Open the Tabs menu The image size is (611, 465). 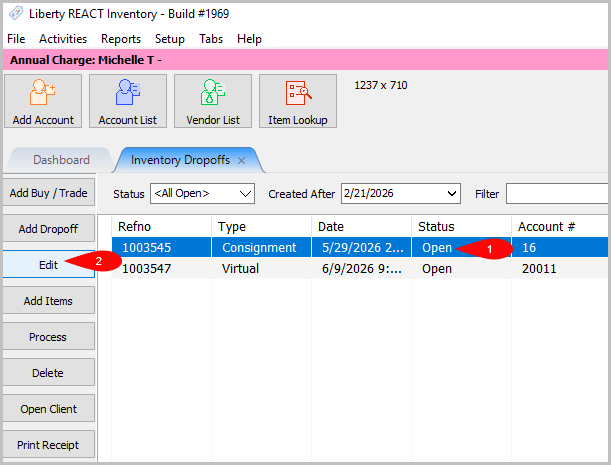click(211, 39)
